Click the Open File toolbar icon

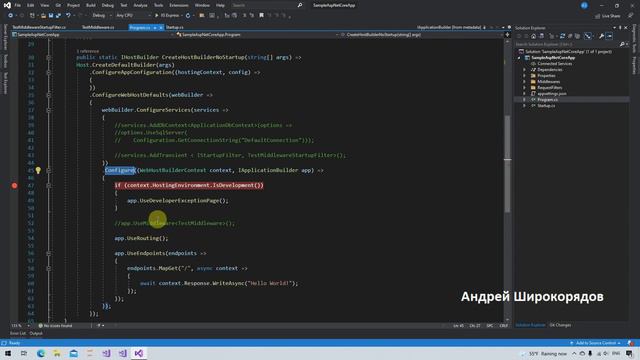(x=43, y=16)
